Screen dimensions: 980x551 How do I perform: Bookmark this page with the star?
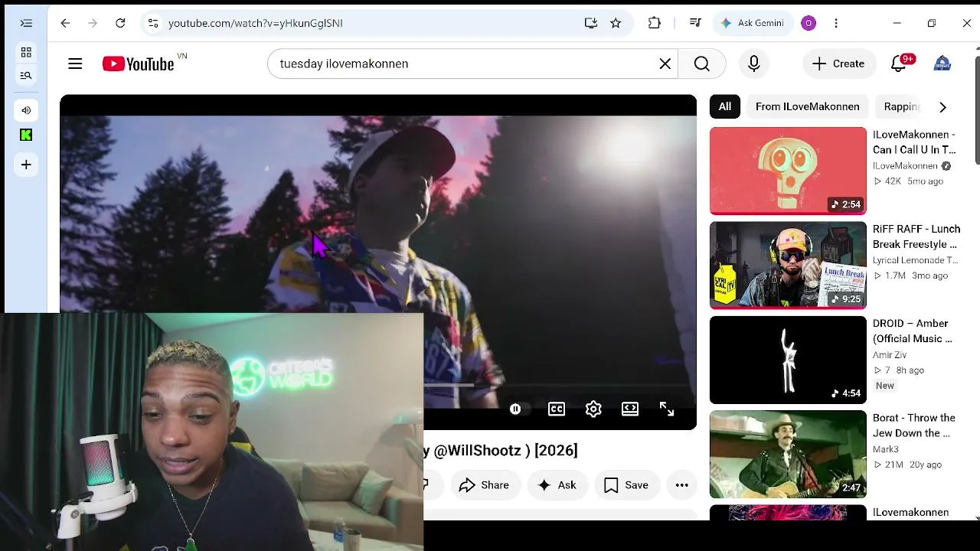click(x=616, y=23)
